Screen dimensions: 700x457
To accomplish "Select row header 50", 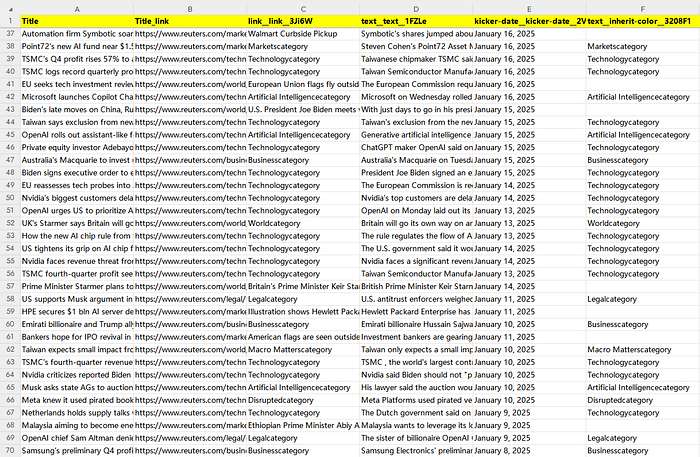I will (10, 198).
